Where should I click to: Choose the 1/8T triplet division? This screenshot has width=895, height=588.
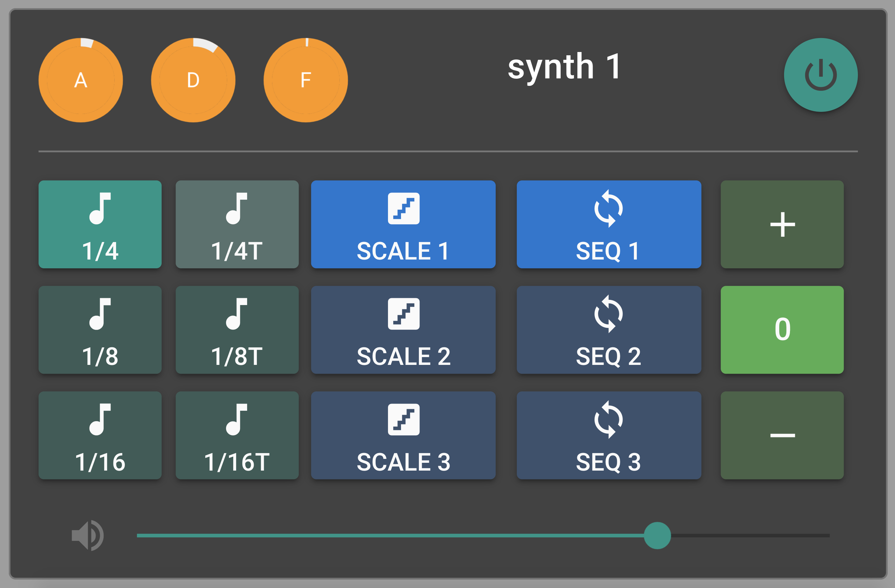237,330
